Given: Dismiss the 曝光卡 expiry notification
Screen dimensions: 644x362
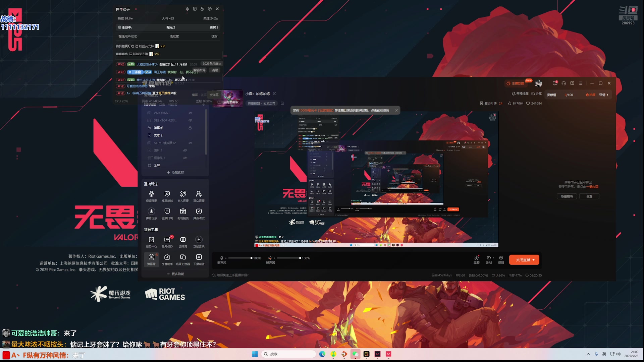Looking at the screenshot, I should tap(396, 110).
